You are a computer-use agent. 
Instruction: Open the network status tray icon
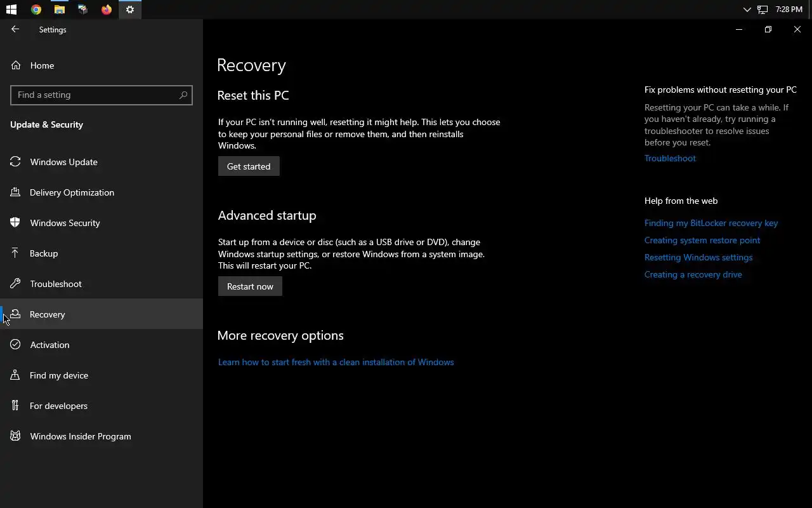pyautogui.click(x=763, y=10)
